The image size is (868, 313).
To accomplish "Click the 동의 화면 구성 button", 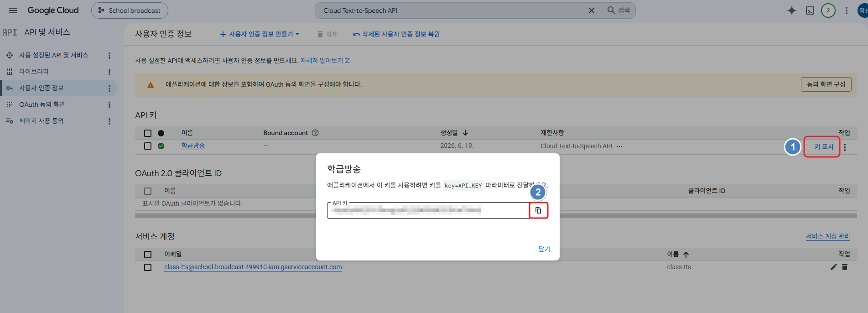I will (826, 84).
